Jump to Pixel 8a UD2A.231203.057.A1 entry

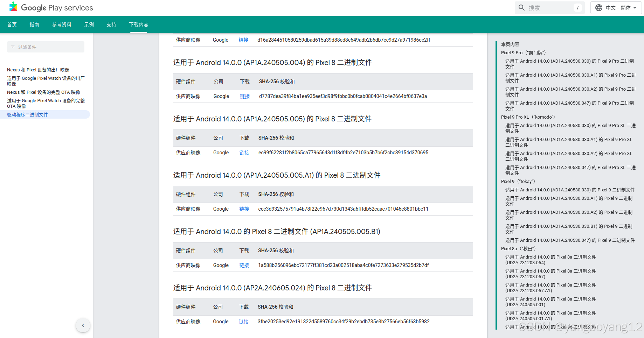550,288
